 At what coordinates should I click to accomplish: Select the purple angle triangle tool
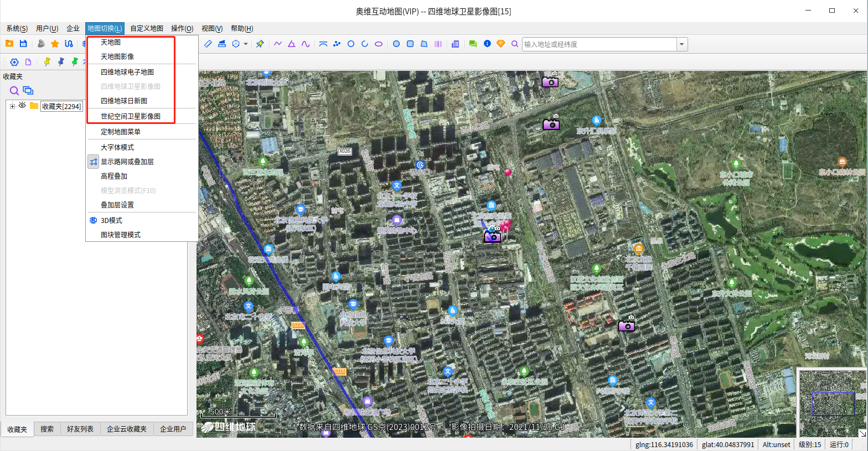point(291,44)
